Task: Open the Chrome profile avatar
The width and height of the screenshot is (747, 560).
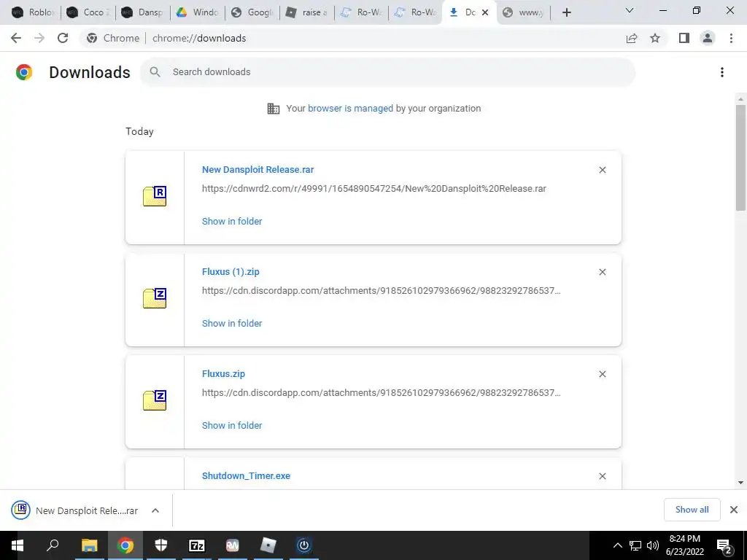Action: pyautogui.click(x=708, y=38)
